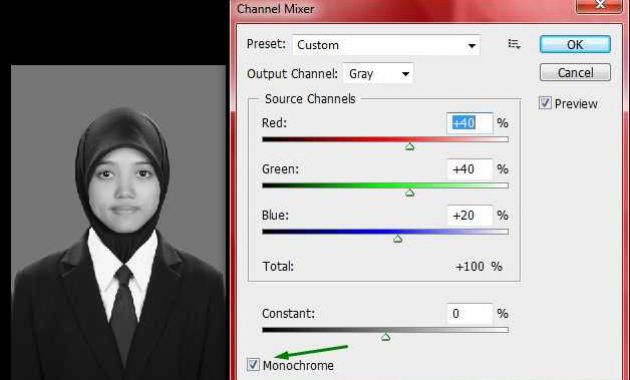630x380 pixels.
Task: Open the Preset dropdown
Action: coord(386,45)
